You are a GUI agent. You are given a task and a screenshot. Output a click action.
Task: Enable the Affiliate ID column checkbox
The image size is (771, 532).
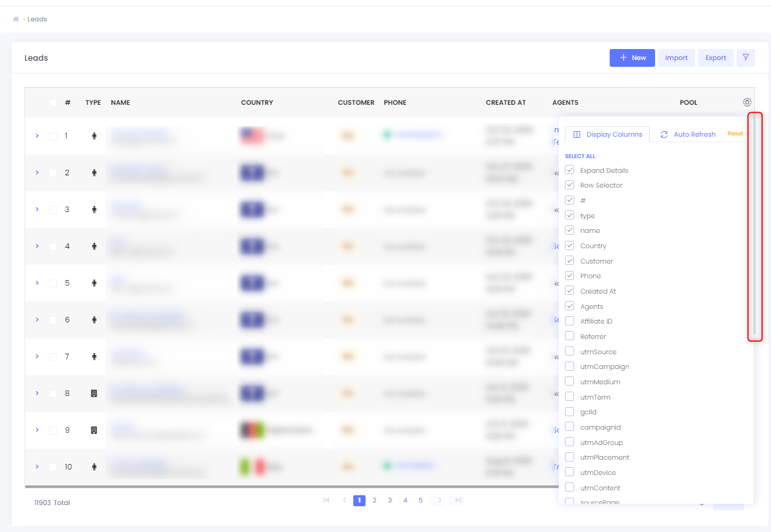pyautogui.click(x=569, y=321)
